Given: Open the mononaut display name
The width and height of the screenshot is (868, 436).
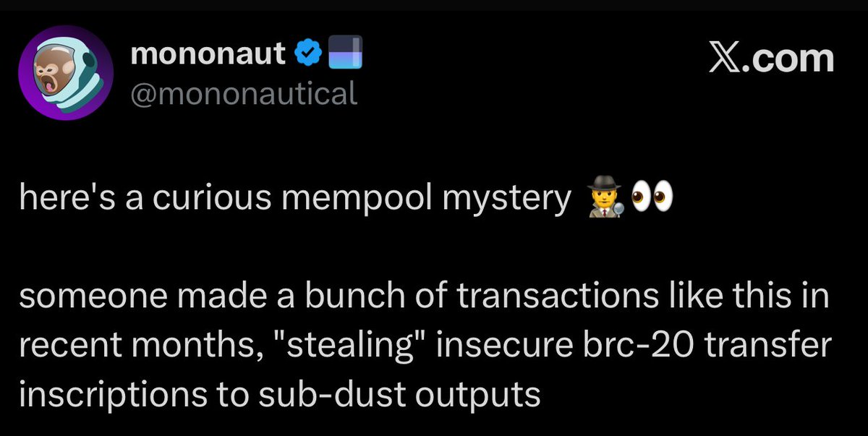Looking at the screenshot, I should 208,54.
